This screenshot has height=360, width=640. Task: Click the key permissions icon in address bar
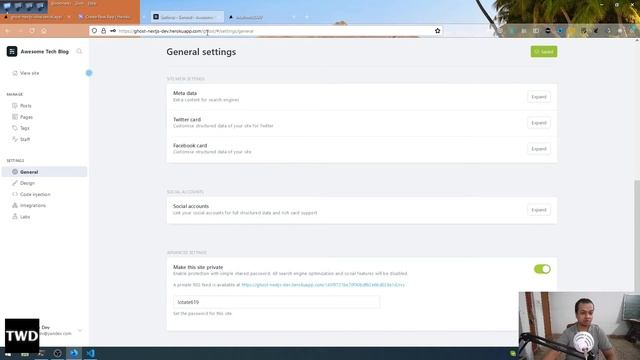click(113, 31)
